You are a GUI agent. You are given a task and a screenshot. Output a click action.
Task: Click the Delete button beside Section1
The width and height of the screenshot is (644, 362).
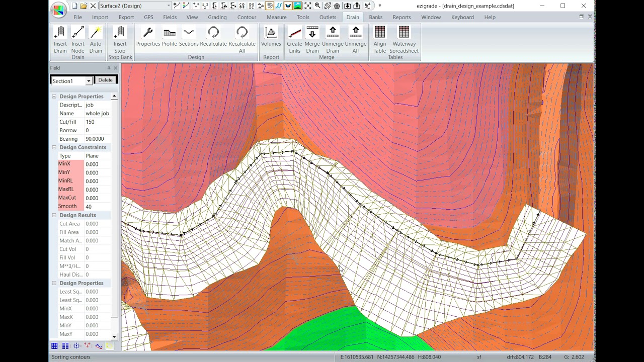(x=106, y=80)
